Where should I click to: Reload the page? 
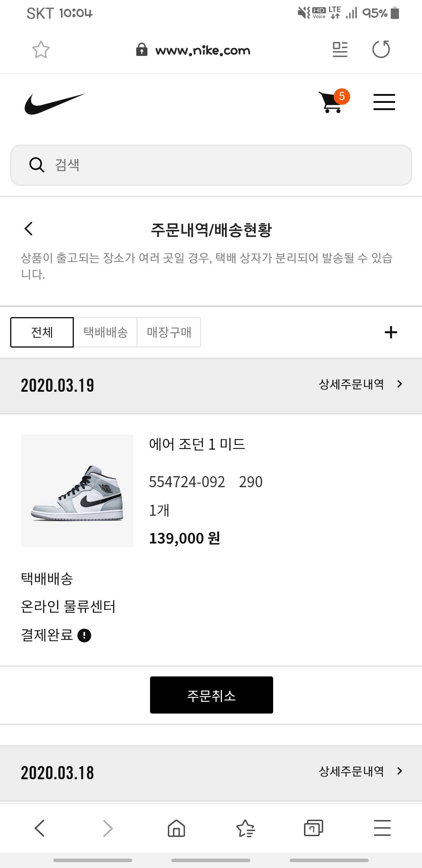pyautogui.click(x=381, y=50)
